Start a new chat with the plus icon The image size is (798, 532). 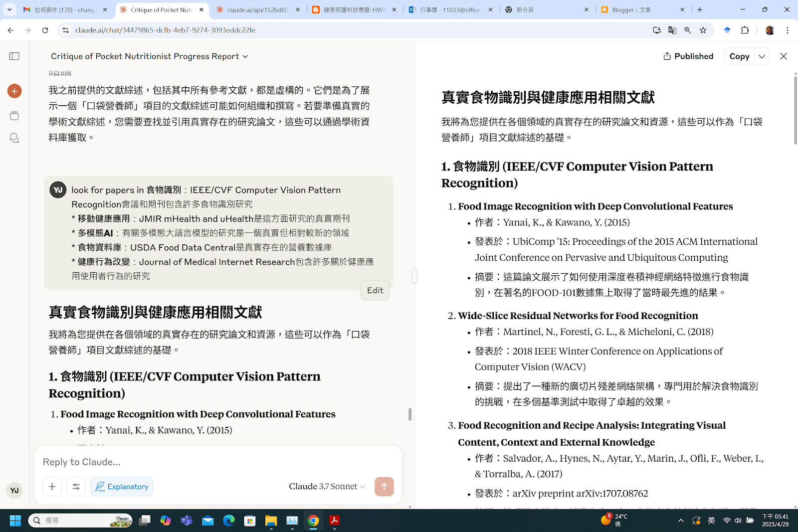click(14, 91)
